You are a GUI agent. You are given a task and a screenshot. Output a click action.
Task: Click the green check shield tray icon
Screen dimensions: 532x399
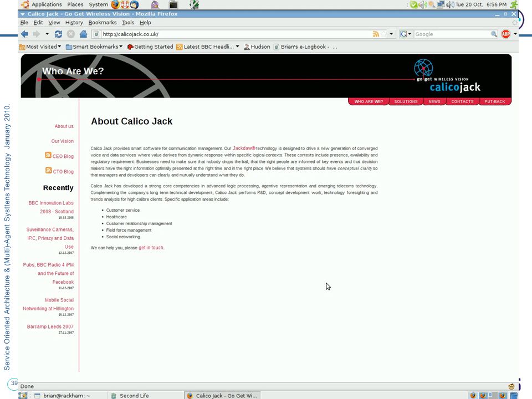413,4
